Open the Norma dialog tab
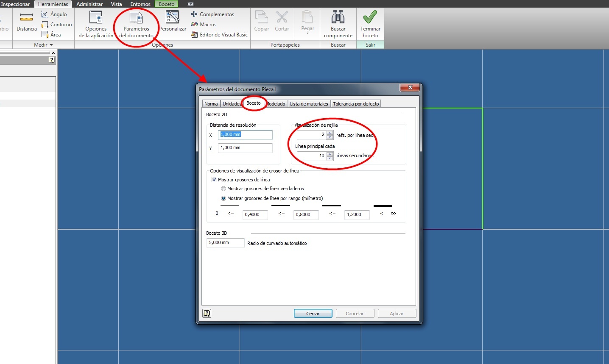Image resolution: width=609 pixels, height=364 pixels. tap(211, 104)
